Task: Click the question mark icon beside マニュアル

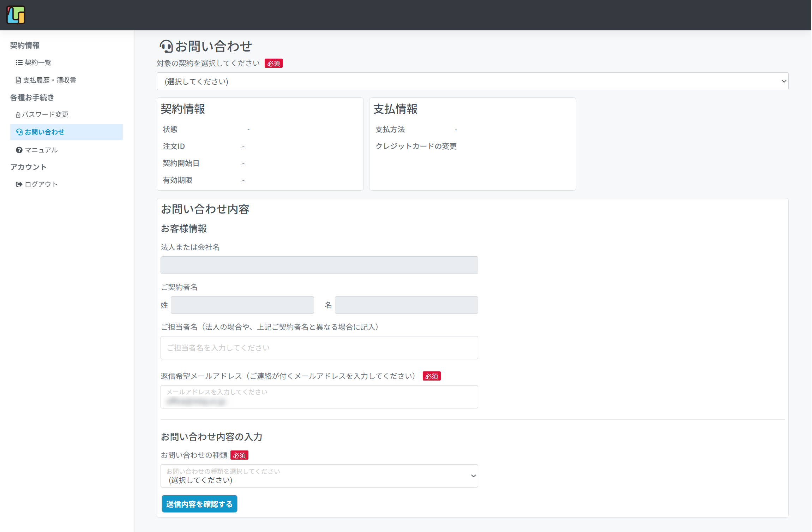Action: pos(19,150)
